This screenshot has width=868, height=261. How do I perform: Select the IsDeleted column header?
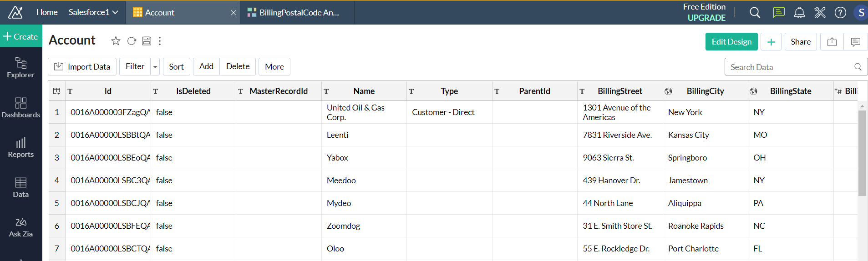coord(193,91)
